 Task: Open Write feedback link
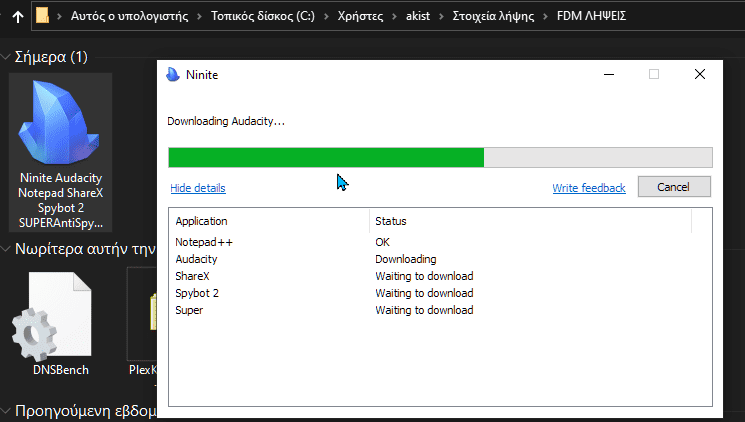[589, 188]
